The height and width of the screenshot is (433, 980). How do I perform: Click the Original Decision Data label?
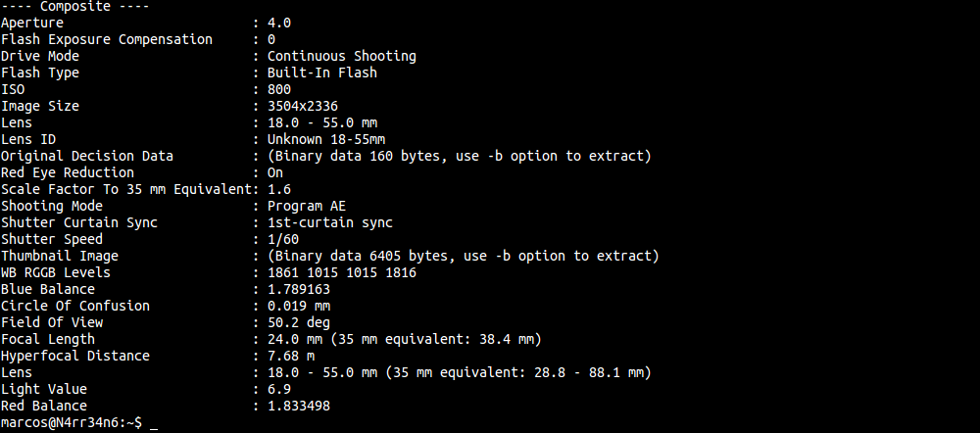point(87,156)
